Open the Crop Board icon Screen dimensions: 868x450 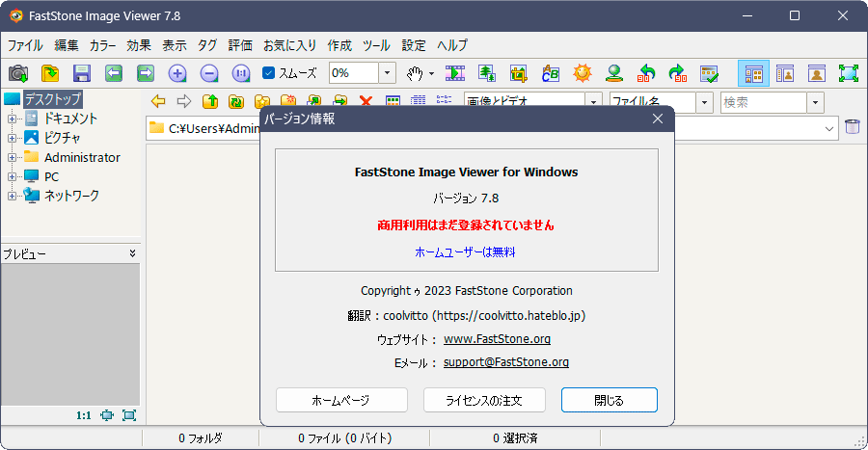tap(519, 73)
